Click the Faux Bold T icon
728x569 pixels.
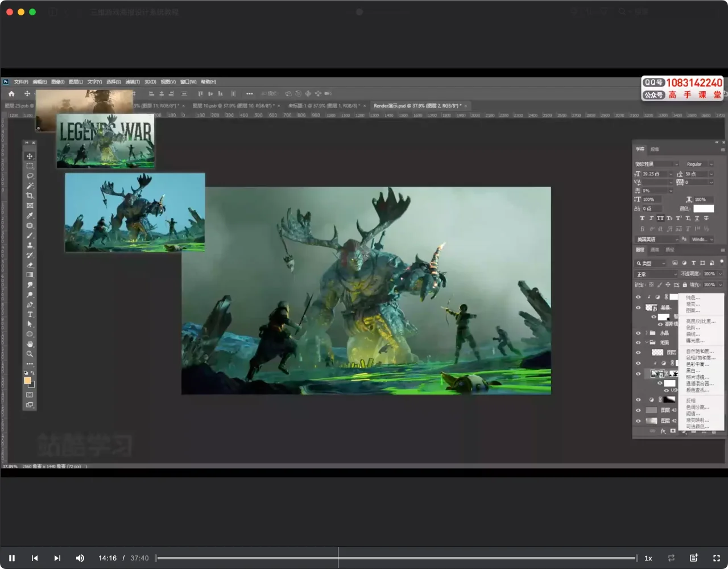coord(642,218)
